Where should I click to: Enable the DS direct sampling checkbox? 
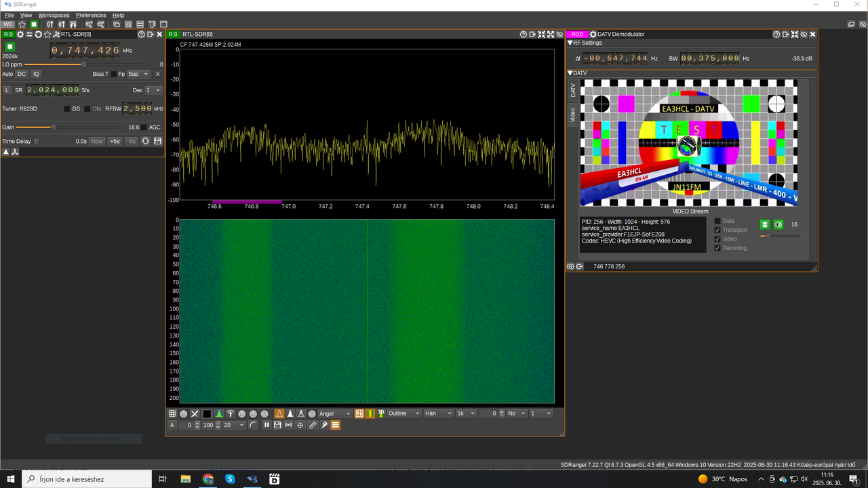(x=66, y=108)
